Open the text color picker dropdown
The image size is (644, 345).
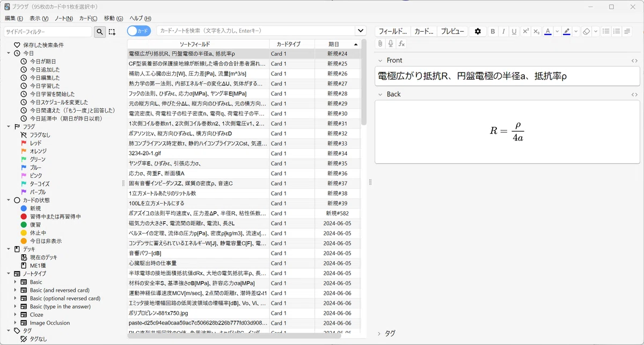coord(557,31)
